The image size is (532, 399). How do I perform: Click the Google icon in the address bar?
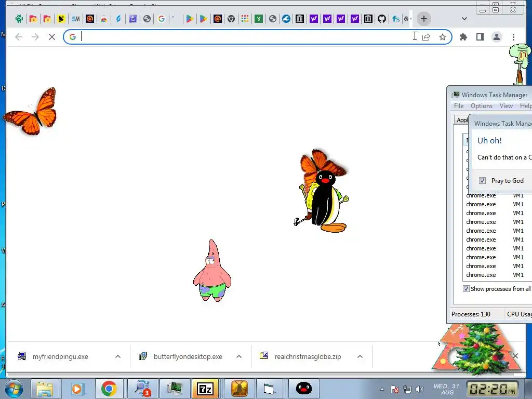pyautogui.click(x=73, y=37)
